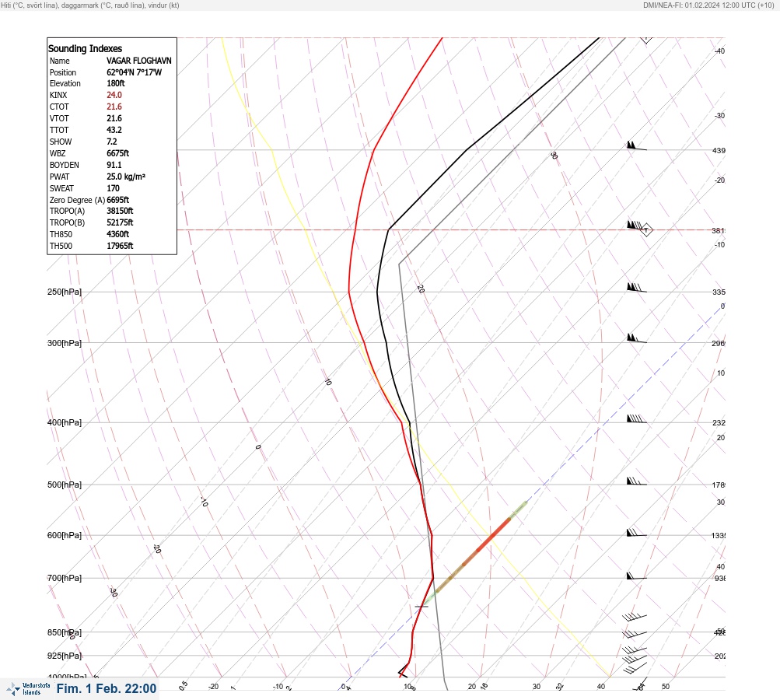The image size is (780, 700).
Task: Click the BOYDEN value 91.1
Action: pyautogui.click(x=114, y=165)
